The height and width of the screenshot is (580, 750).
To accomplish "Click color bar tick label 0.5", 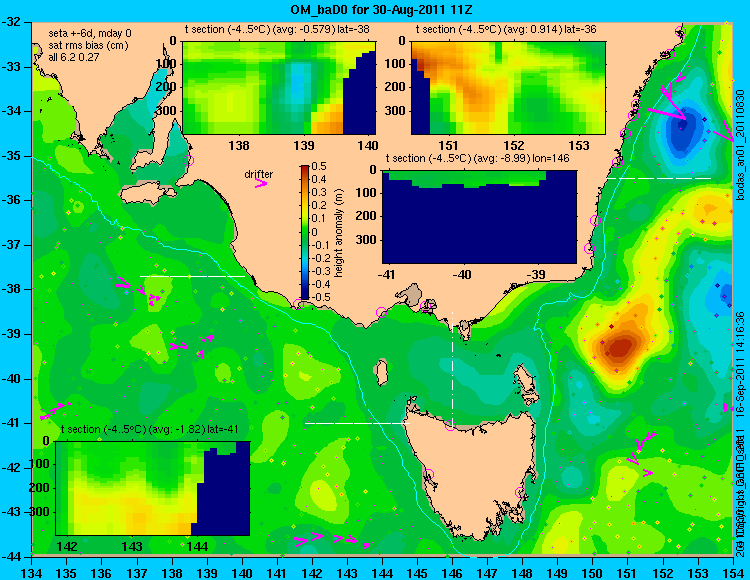I will [319, 166].
